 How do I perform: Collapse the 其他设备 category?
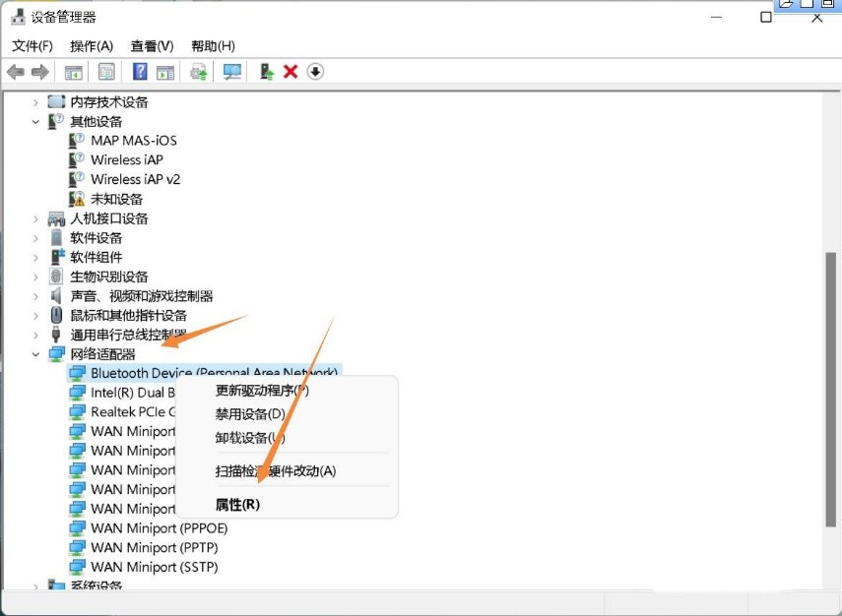pos(36,121)
